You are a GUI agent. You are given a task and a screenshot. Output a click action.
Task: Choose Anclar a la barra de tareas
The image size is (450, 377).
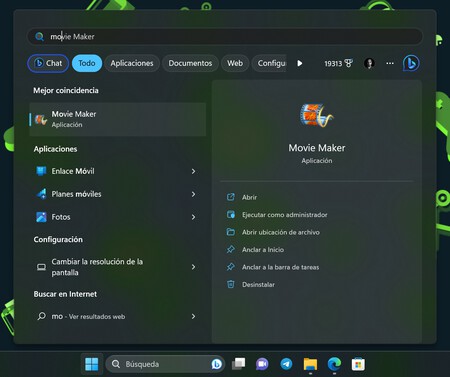280,267
